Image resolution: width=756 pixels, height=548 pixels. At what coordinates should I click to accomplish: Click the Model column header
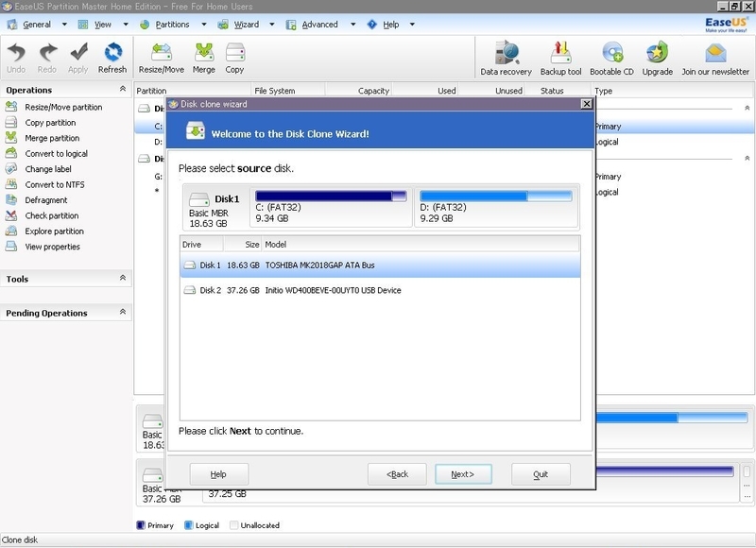point(421,245)
